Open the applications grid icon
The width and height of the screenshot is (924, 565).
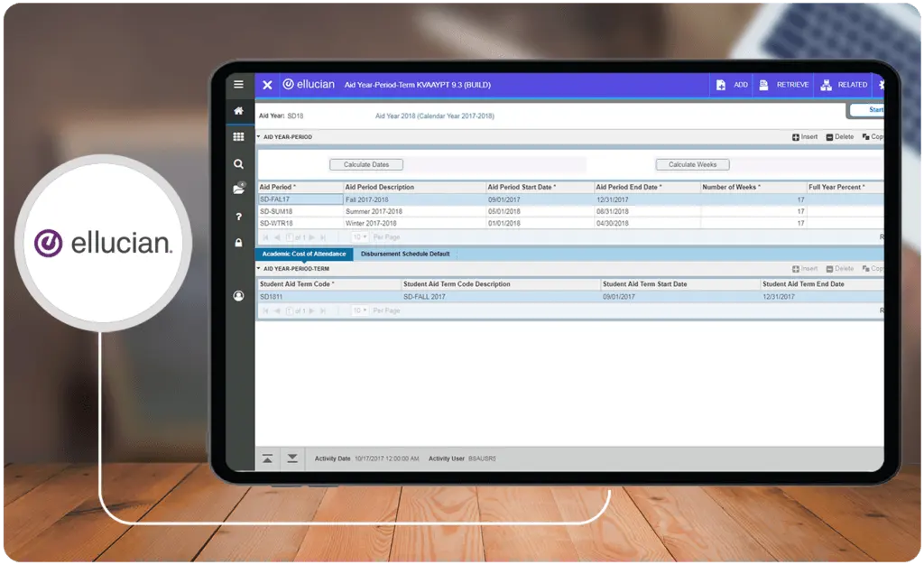coord(238,136)
